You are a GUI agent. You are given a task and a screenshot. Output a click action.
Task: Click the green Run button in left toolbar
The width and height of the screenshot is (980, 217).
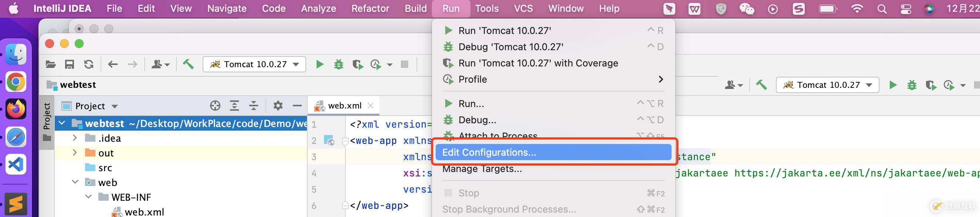pos(320,64)
